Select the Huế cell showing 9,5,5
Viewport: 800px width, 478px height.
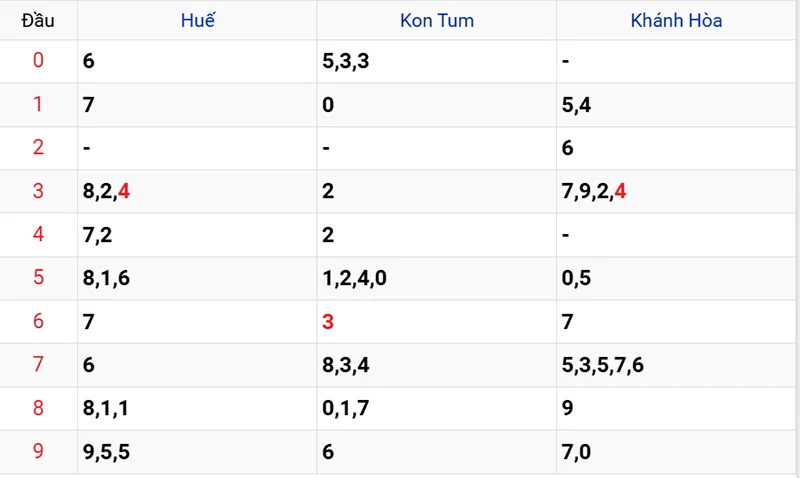106,452
